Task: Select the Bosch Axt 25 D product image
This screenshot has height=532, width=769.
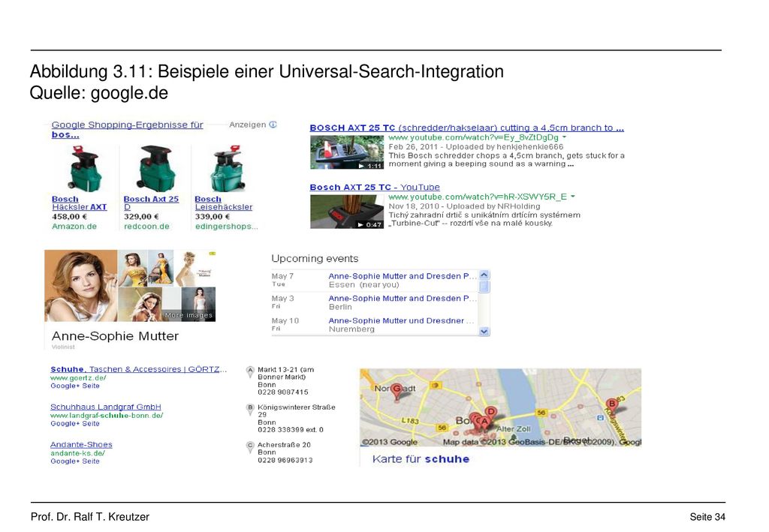Action: tap(156, 168)
